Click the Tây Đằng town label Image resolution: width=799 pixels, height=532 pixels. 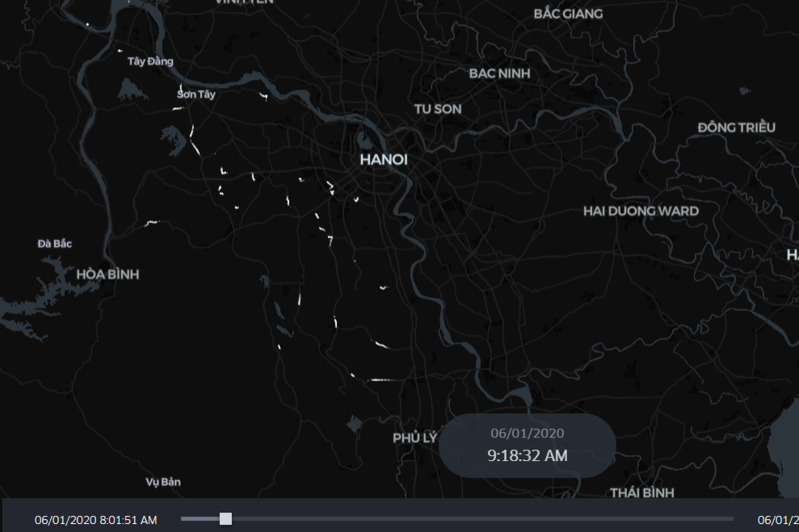tap(150, 61)
